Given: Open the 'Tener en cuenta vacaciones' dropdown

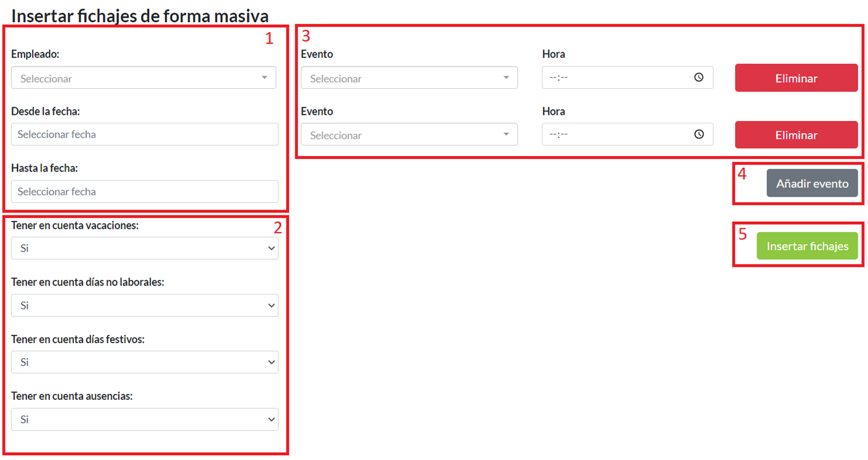Looking at the screenshot, I should (x=144, y=248).
